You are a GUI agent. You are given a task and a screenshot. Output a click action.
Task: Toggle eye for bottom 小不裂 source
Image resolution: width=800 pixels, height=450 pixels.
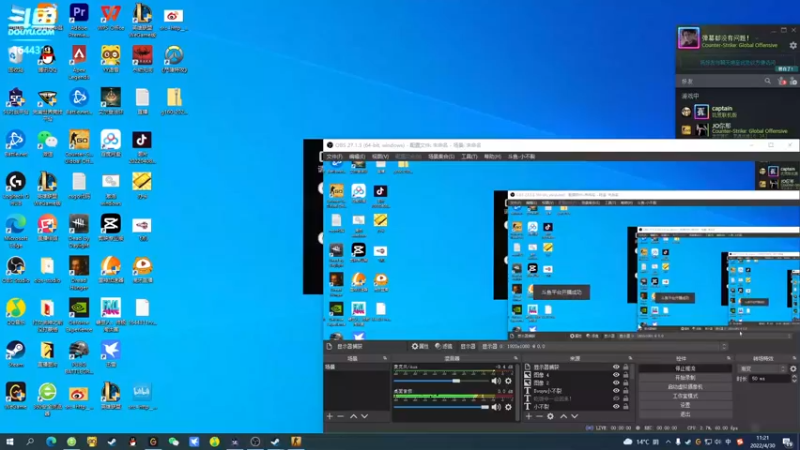tap(616, 407)
